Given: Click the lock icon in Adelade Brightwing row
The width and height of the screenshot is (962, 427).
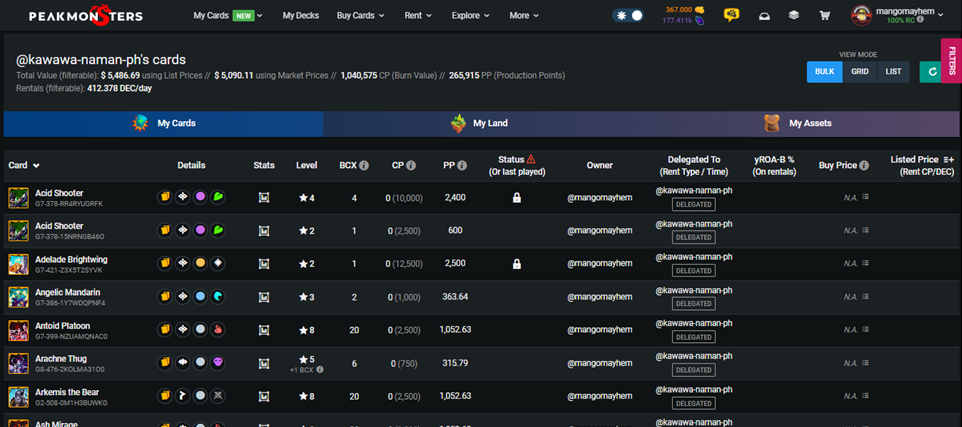Looking at the screenshot, I should tap(517, 264).
